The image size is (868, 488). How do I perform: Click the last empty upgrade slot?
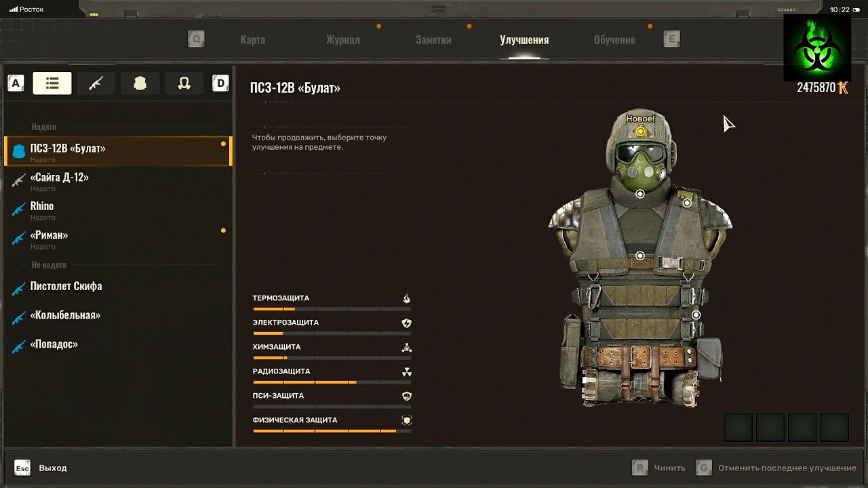click(x=835, y=428)
